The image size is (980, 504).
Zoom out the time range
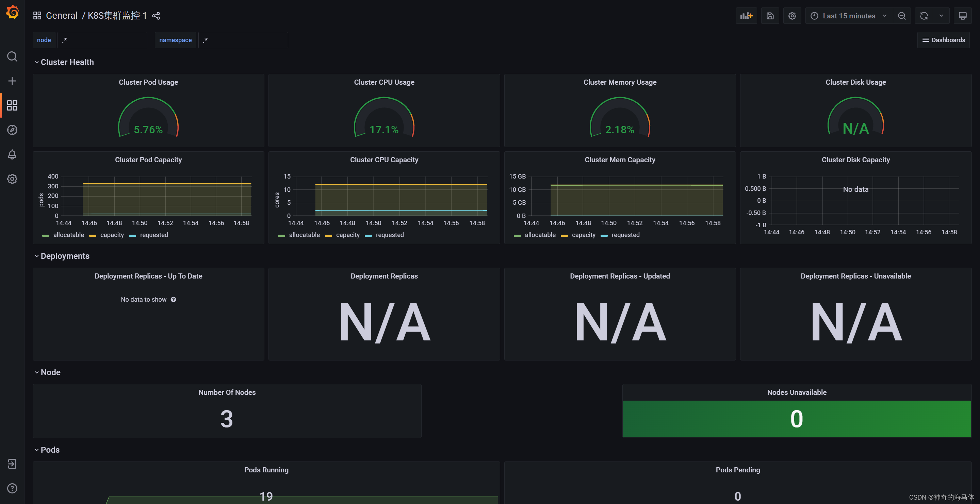tap(902, 16)
